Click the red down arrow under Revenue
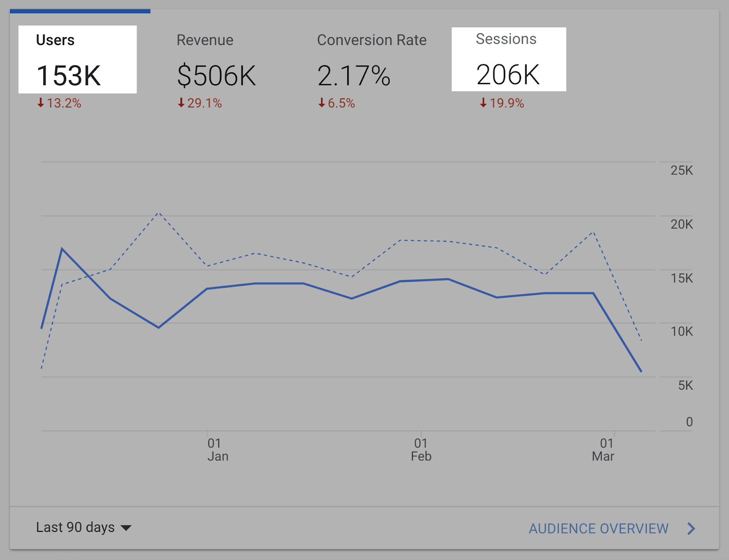Viewport: 729px width, 560px height. pos(181,103)
